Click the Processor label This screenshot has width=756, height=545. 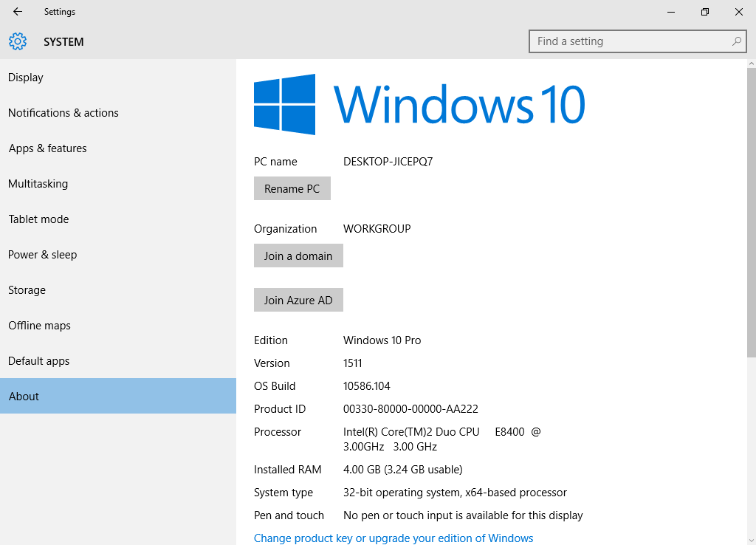[x=278, y=432]
